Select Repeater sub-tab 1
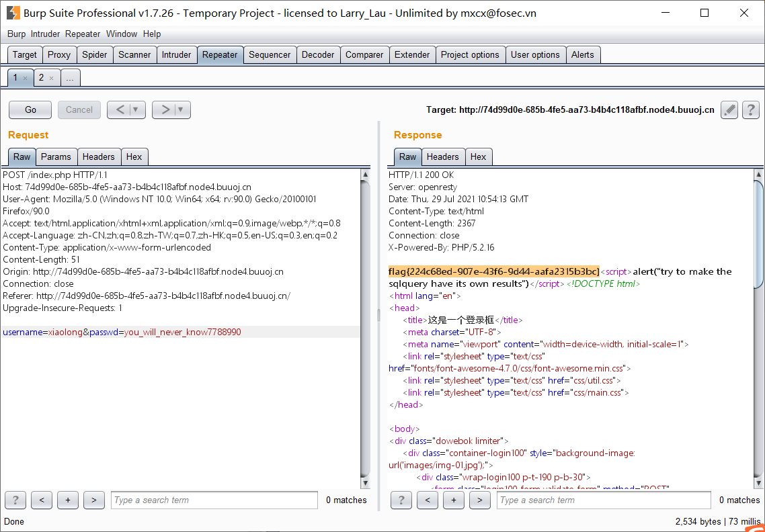 pyautogui.click(x=15, y=77)
